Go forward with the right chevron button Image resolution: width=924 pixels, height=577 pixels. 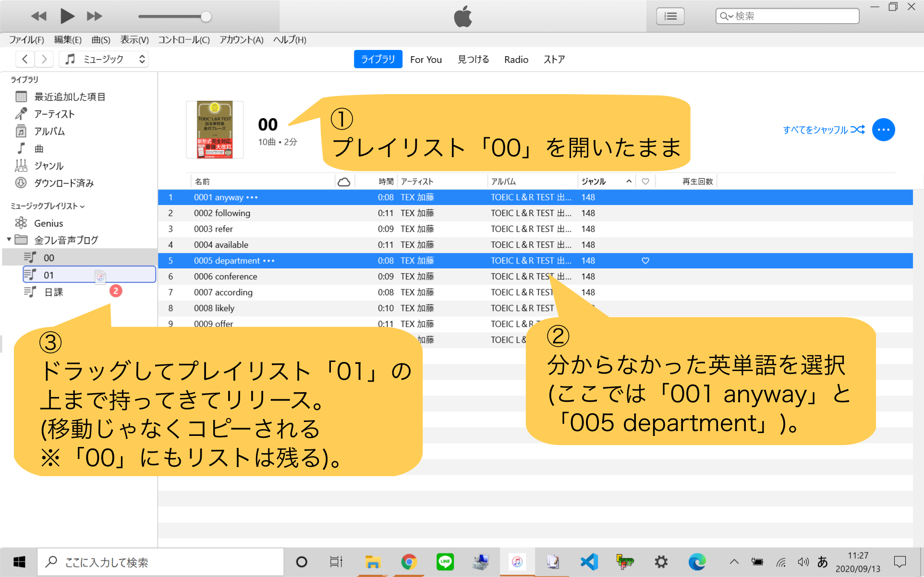pos(44,59)
